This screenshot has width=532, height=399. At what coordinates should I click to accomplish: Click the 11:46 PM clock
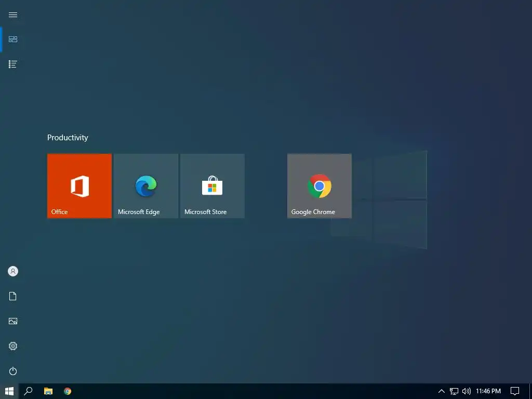coord(488,391)
